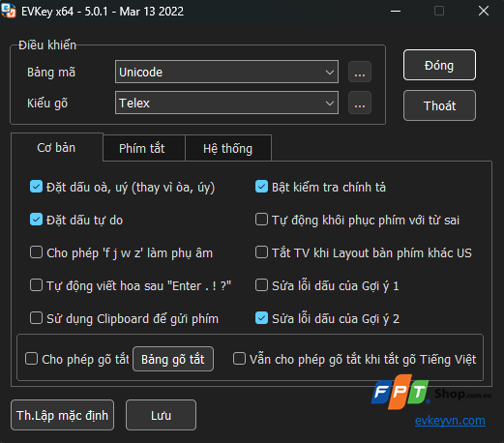The width and height of the screenshot is (504, 443).
Task: Click the Thoát button
Action: coord(439,105)
